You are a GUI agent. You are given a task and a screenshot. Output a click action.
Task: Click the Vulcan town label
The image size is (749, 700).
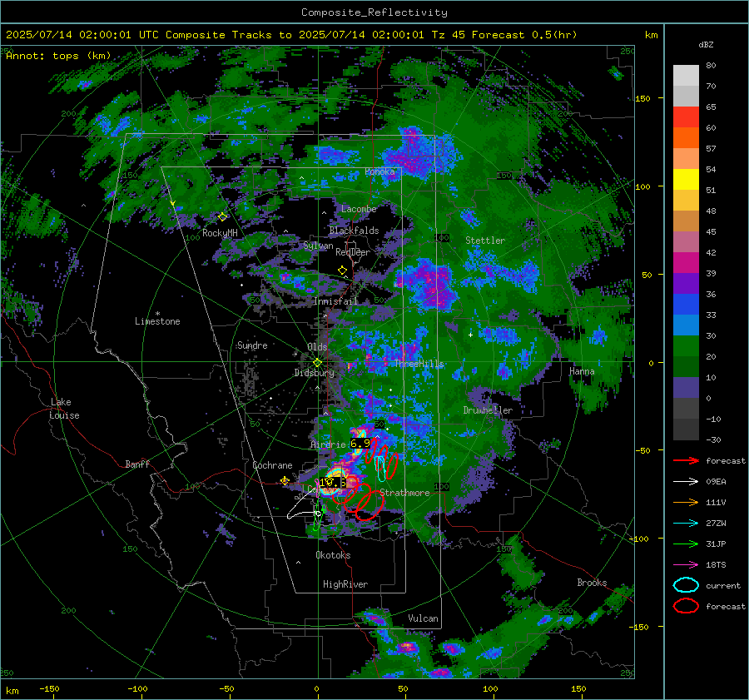pyautogui.click(x=423, y=618)
